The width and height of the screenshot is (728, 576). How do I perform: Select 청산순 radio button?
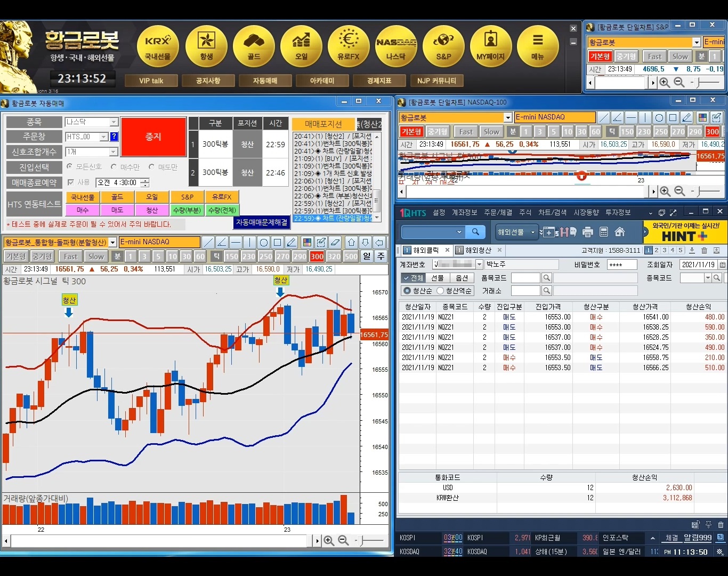(408, 291)
